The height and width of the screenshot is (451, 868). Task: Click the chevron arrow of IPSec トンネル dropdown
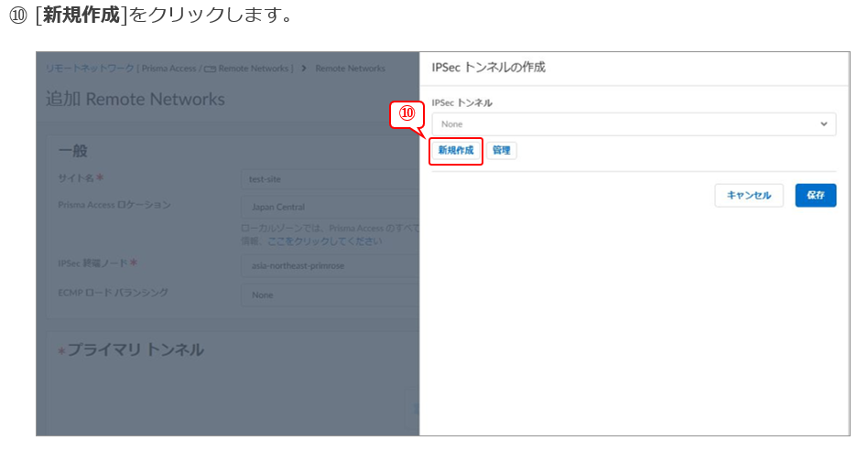(824, 123)
